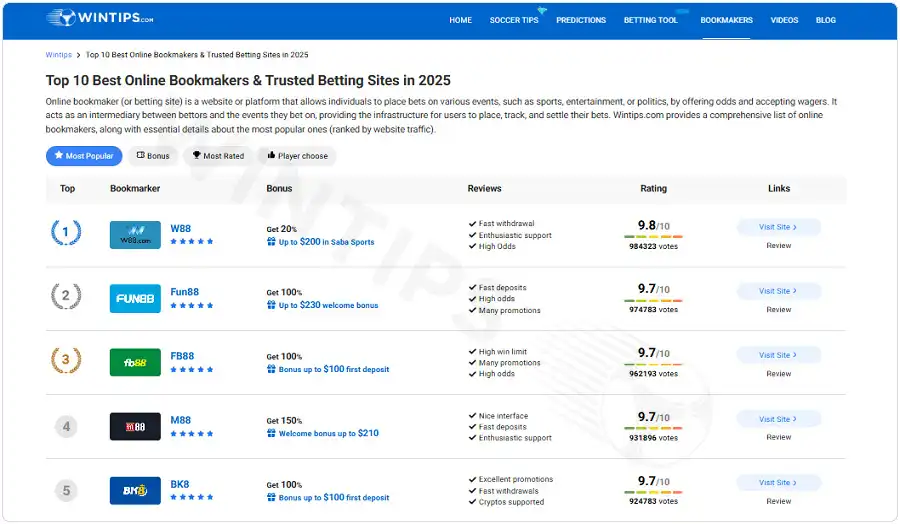Click the gift icon in BK8 bonus
The height and width of the screenshot is (524, 900).
click(271, 497)
